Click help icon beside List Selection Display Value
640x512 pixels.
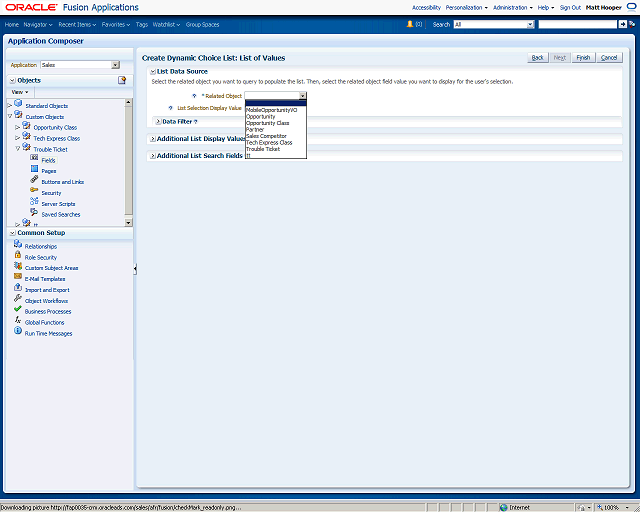[171, 108]
